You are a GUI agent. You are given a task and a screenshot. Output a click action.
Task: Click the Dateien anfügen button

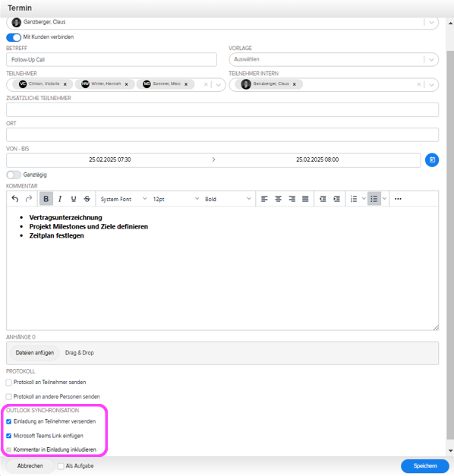pyautogui.click(x=35, y=353)
